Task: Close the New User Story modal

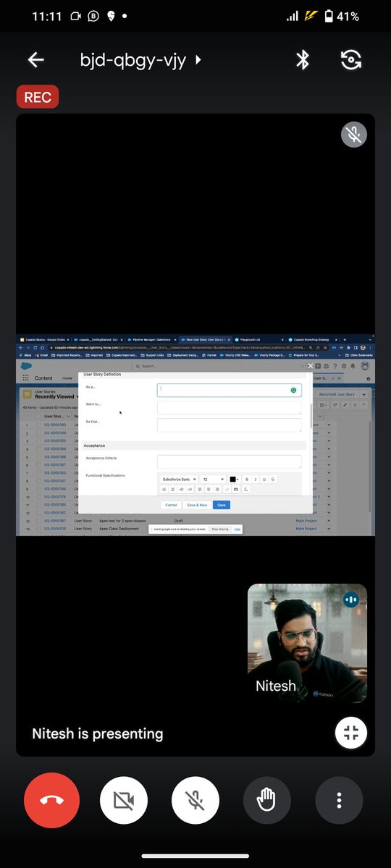Action: 311,366
